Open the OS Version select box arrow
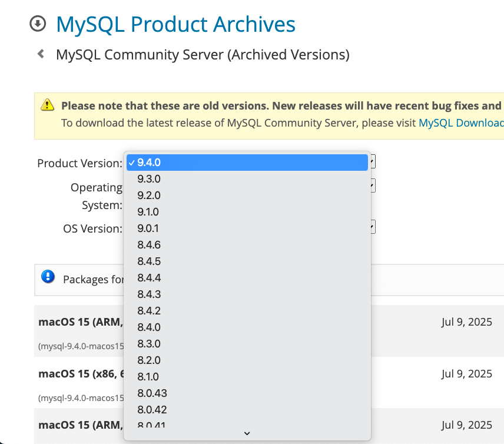The width and height of the screenshot is (504, 444). [373, 227]
